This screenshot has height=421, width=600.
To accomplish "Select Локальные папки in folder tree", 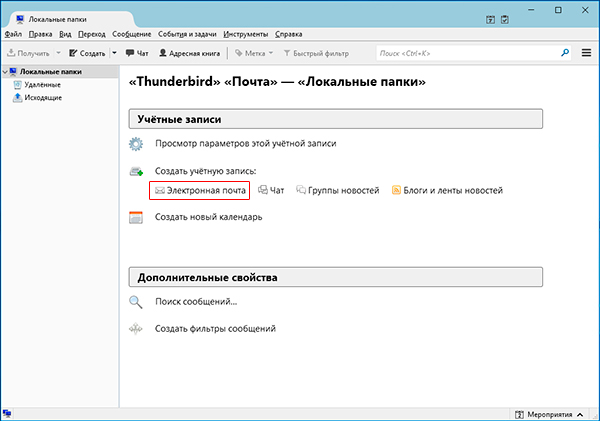I will pyautogui.click(x=51, y=72).
